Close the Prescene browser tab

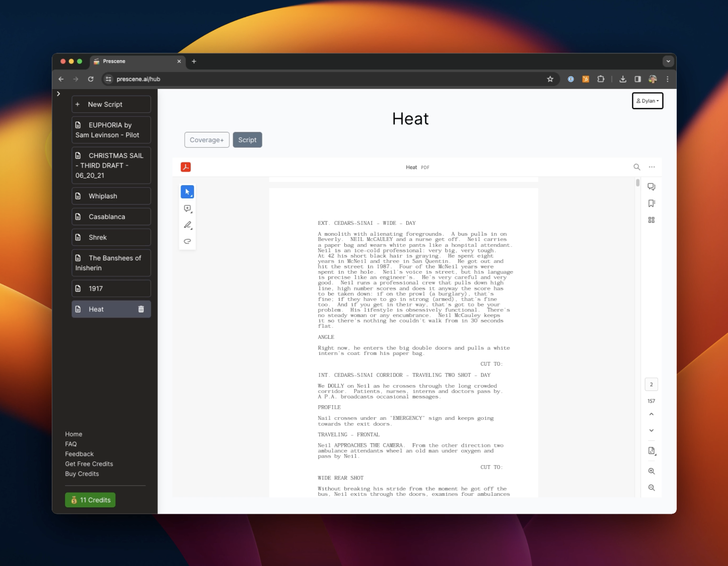179,62
